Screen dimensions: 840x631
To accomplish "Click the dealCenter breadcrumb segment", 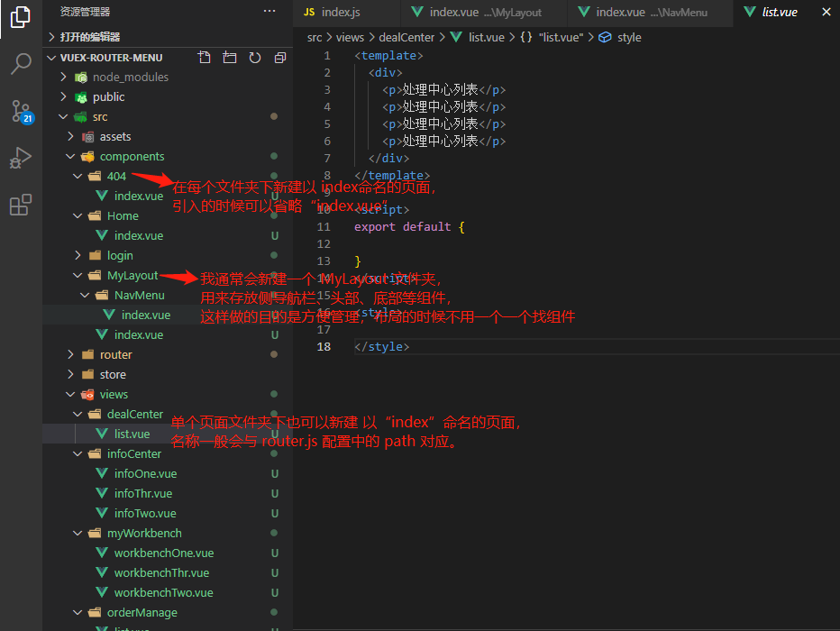I will click(x=406, y=38).
